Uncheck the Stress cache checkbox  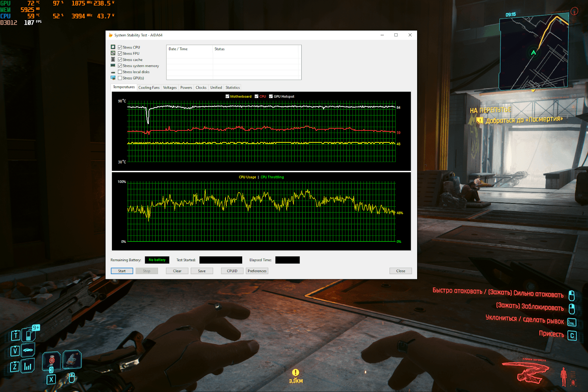click(120, 60)
